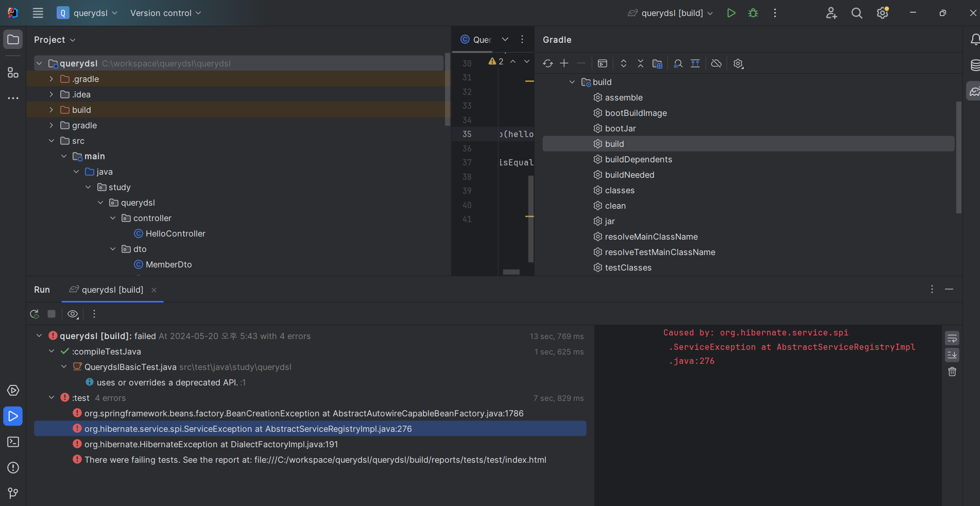This screenshot has width=980, height=506.
Task: Toggle Run panel view options eye icon
Action: click(x=73, y=314)
